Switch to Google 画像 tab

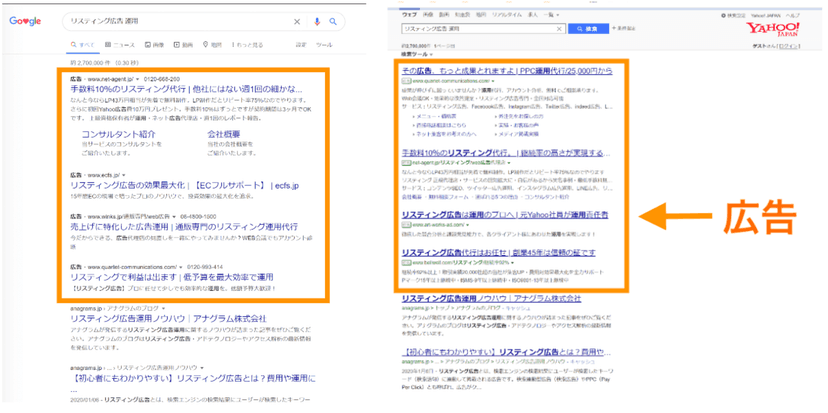(x=155, y=45)
